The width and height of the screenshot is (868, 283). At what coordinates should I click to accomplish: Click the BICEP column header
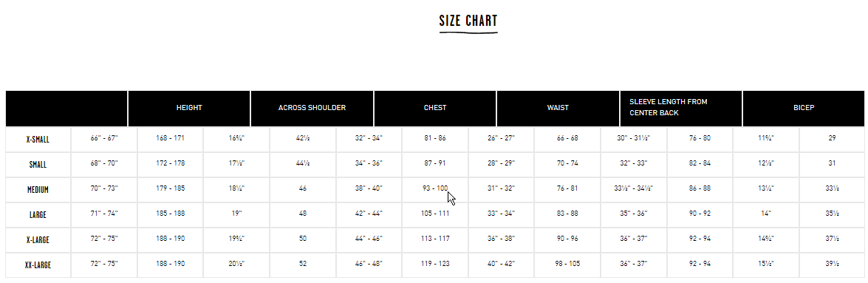point(804,108)
